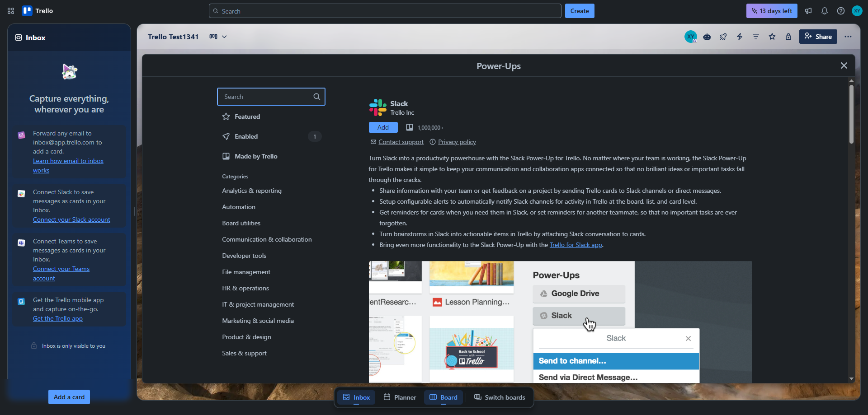Open Sales & support category
The image size is (868, 415).
(x=244, y=353)
